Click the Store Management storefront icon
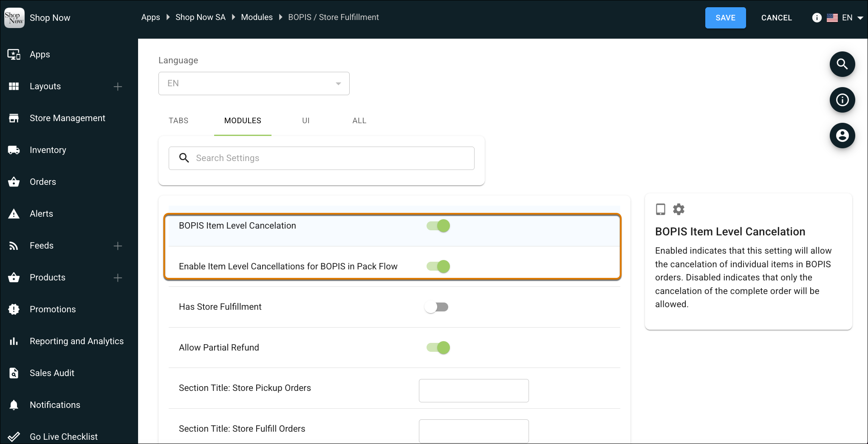Viewport: 868px width, 444px height. [x=14, y=118]
